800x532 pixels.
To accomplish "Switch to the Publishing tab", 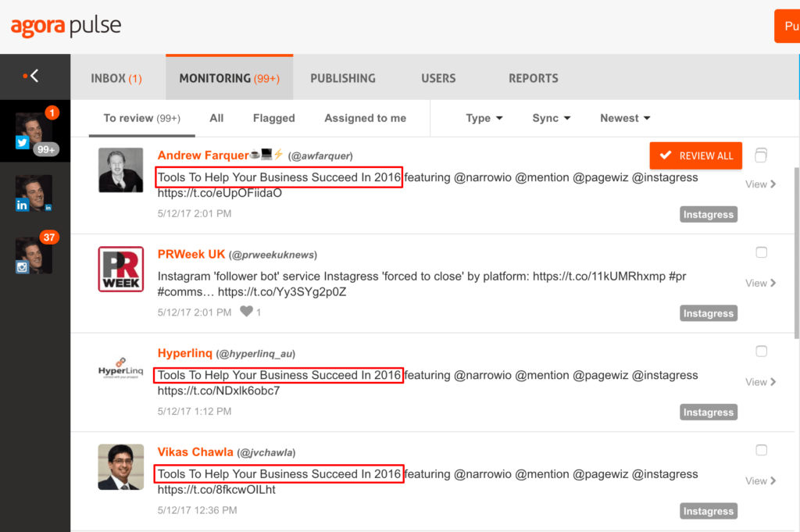I will coord(343,78).
